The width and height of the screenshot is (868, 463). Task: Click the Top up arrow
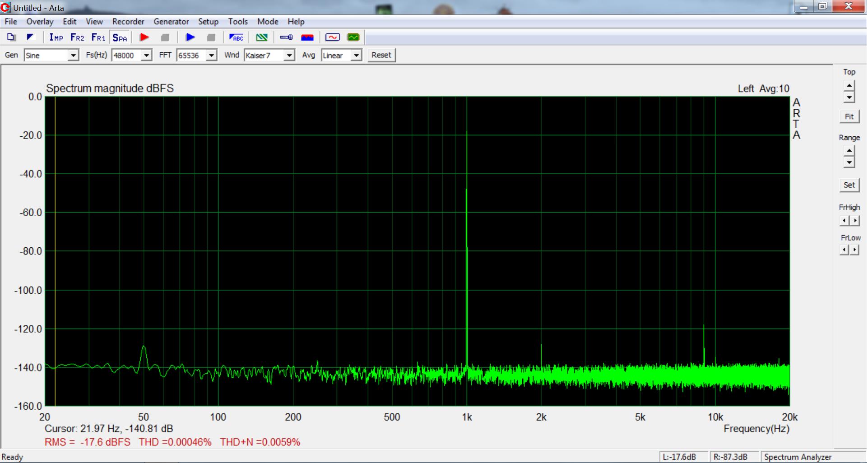pyautogui.click(x=849, y=86)
